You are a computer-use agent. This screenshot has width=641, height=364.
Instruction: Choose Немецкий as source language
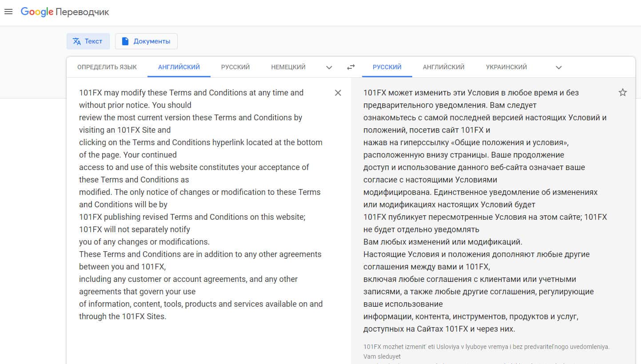[x=288, y=67]
